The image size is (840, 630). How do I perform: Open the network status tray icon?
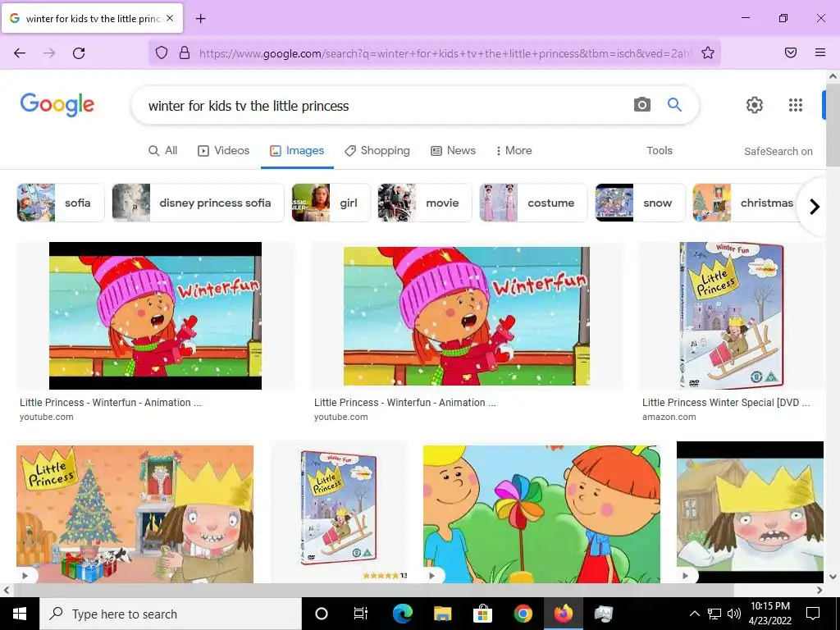(x=714, y=614)
